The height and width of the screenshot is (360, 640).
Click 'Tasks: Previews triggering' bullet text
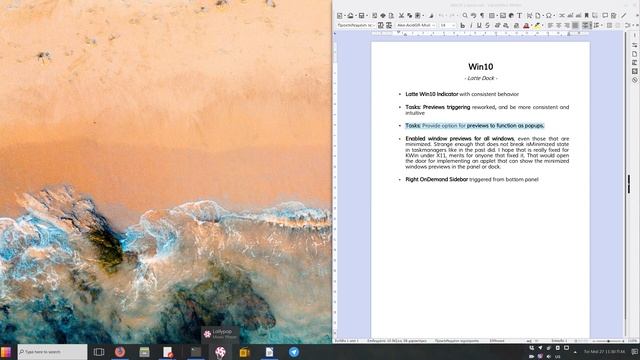tap(438, 107)
